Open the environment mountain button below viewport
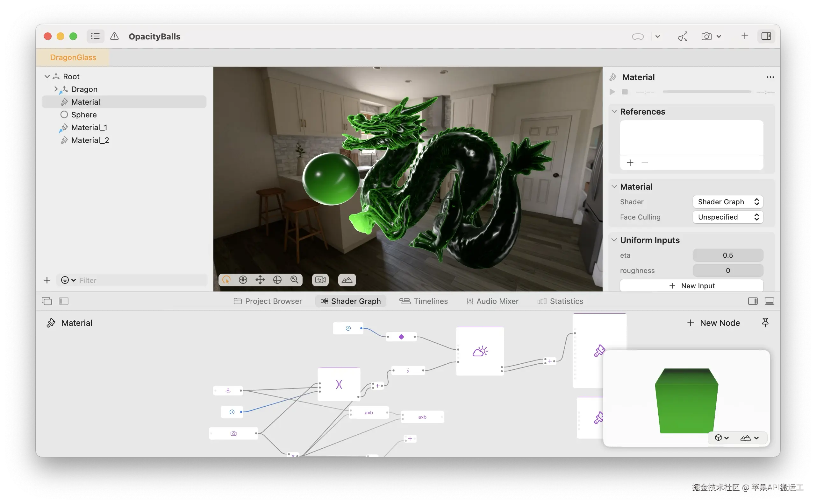Screen dimensions: 816x504 pyautogui.click(x=347, y=280)
